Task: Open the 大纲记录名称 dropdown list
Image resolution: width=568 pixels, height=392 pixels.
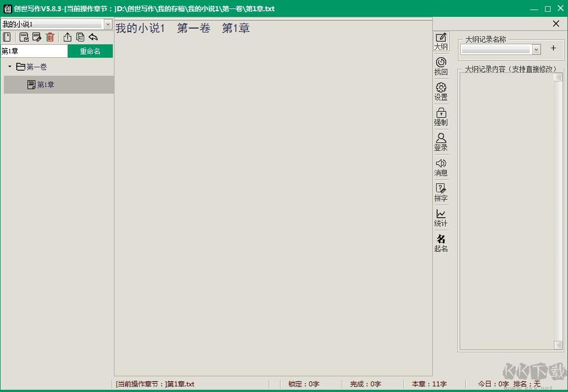Action: [x=536, y=49]
